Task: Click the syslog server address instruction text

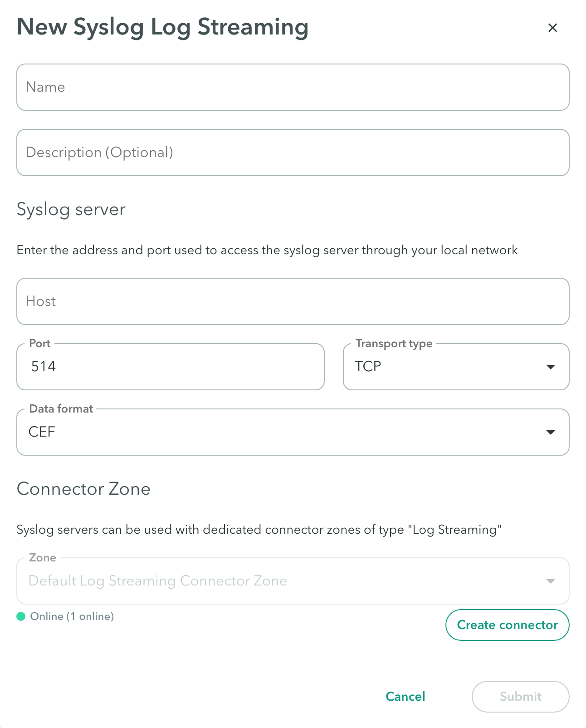Action: click(x=267, y=250)
